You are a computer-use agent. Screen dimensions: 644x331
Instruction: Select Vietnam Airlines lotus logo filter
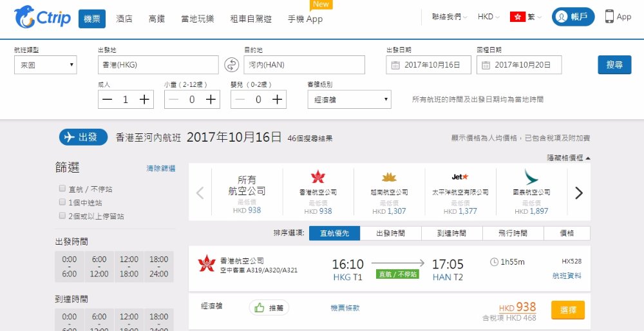pyautogui.click(x=389, y=177)
